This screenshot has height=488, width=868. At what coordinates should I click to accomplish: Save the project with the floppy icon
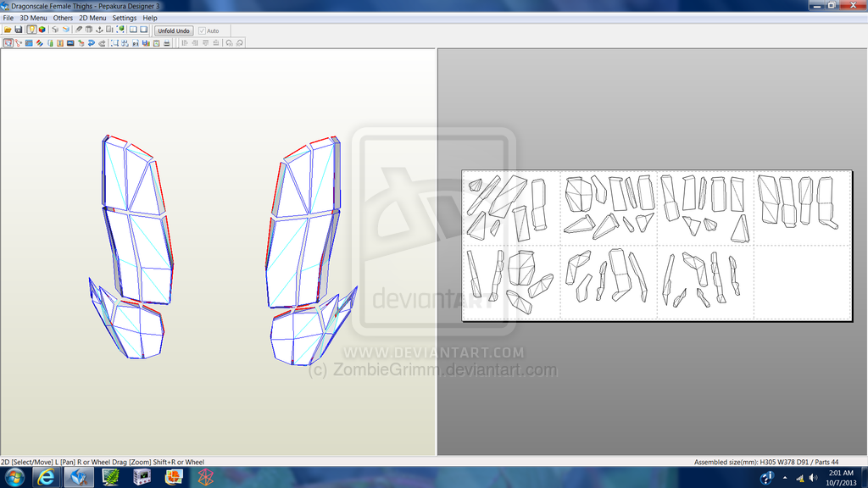(19, 30)
